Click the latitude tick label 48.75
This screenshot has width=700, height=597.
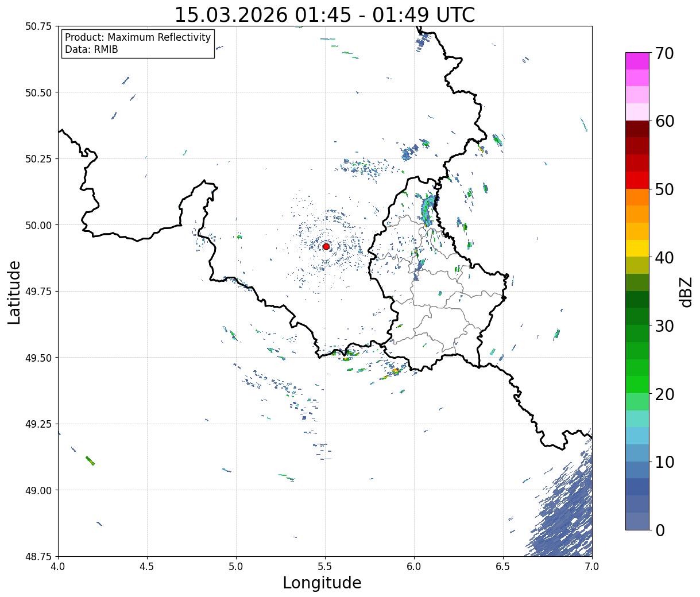pos(38,556)
